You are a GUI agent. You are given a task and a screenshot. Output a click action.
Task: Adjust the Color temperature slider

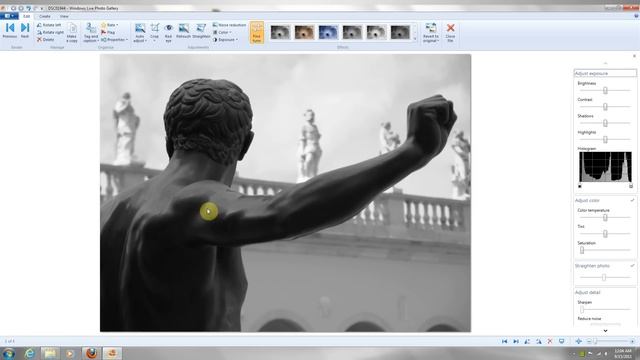pyautogui.click(x=605, y=218)
